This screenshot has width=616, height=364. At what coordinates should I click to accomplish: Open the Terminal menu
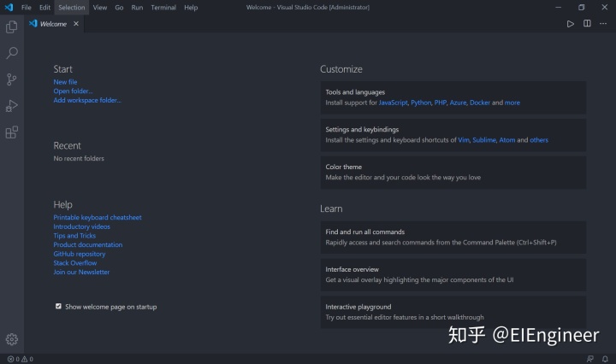coord(163,8)
